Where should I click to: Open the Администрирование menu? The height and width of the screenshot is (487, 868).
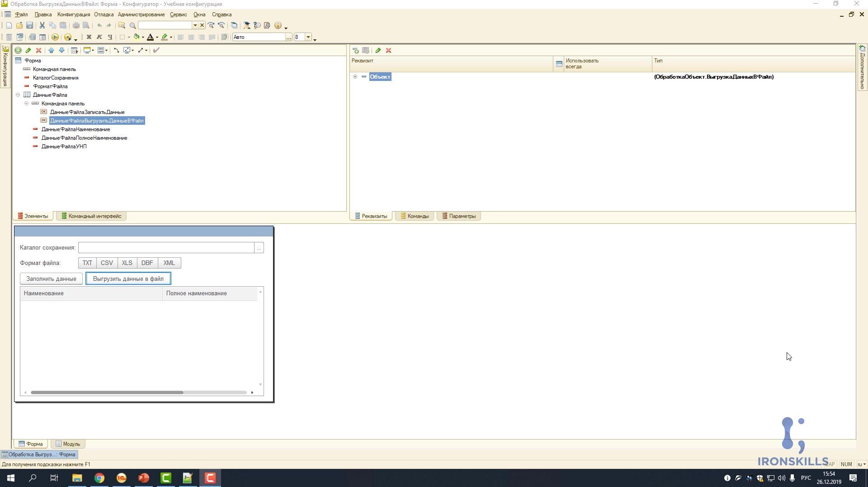(x=141, y=14)
